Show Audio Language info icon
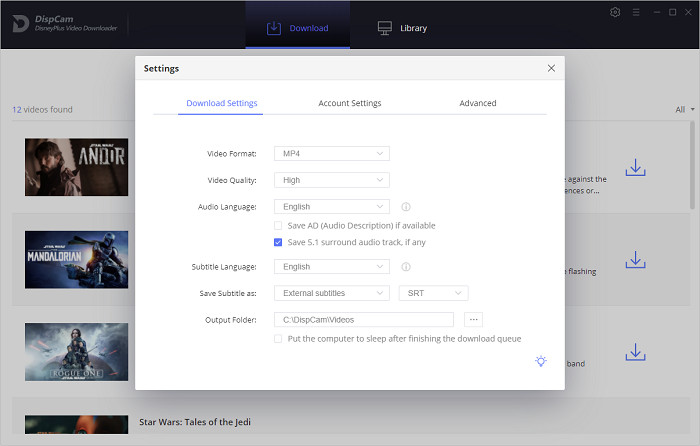The width and height of the screenshot is (700, 446). click(406, 207)
